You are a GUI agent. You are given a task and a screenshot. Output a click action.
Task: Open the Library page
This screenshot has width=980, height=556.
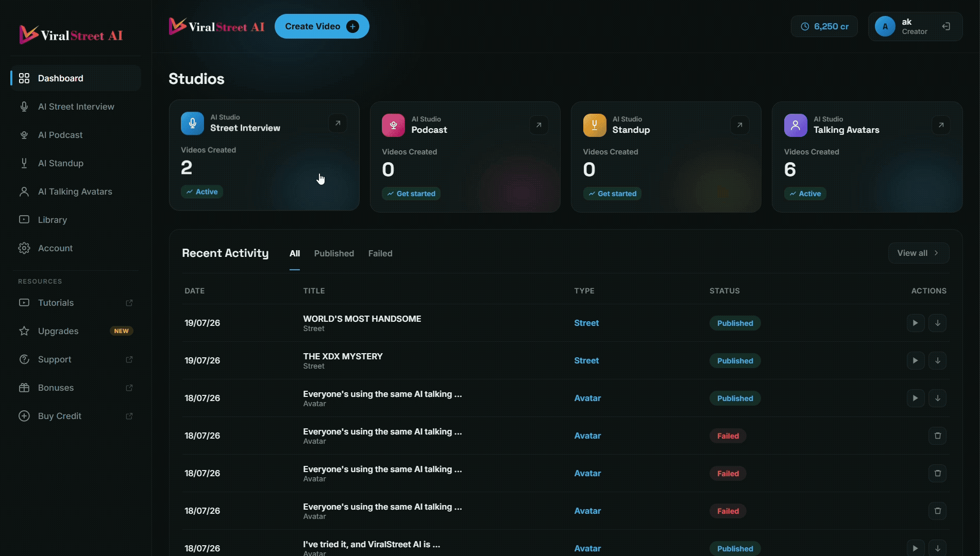75,220
